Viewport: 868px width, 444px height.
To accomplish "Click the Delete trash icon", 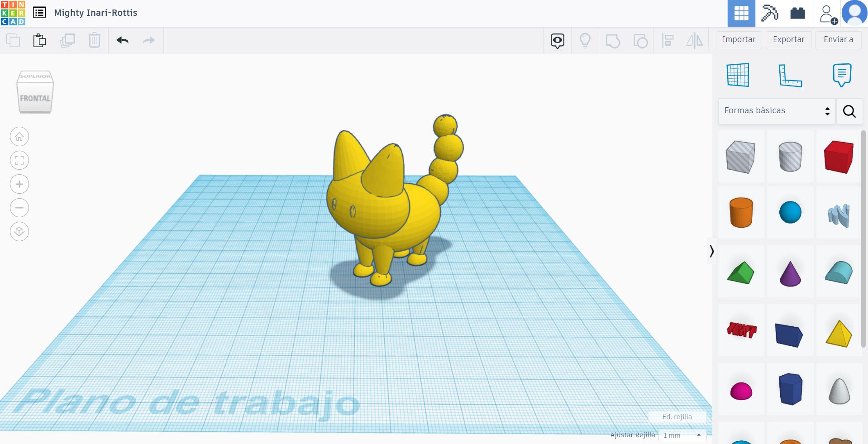I will [94, 40].
